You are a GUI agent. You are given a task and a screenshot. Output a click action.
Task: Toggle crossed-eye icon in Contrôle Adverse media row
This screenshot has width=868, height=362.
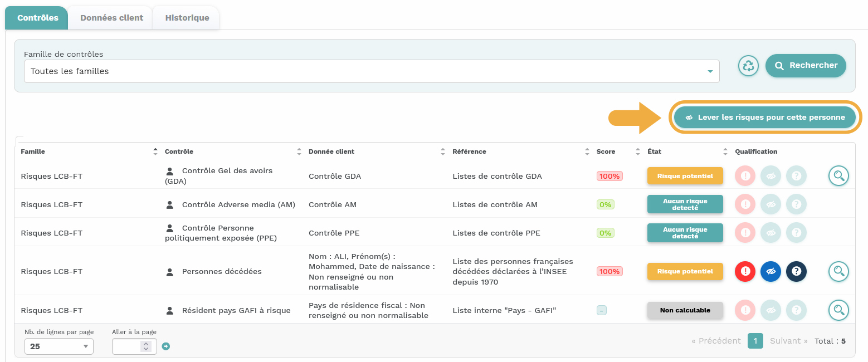click(x=771, y=204)
